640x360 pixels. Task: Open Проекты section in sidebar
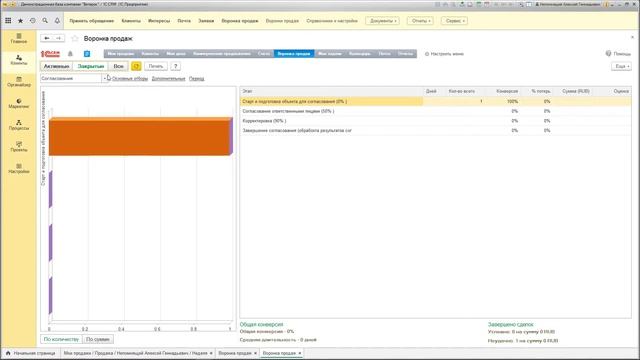(19, 147)
